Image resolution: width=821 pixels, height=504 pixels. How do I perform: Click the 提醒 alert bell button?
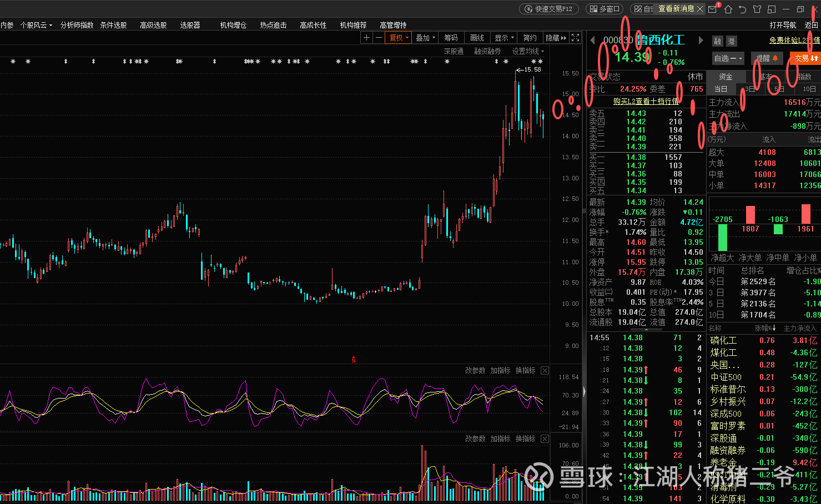pos(767,58)
